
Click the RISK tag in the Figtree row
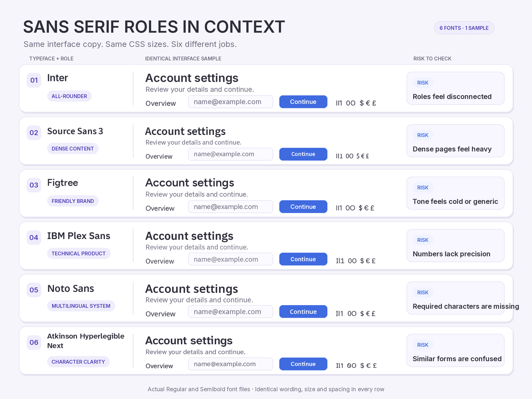tap(423, 188)
